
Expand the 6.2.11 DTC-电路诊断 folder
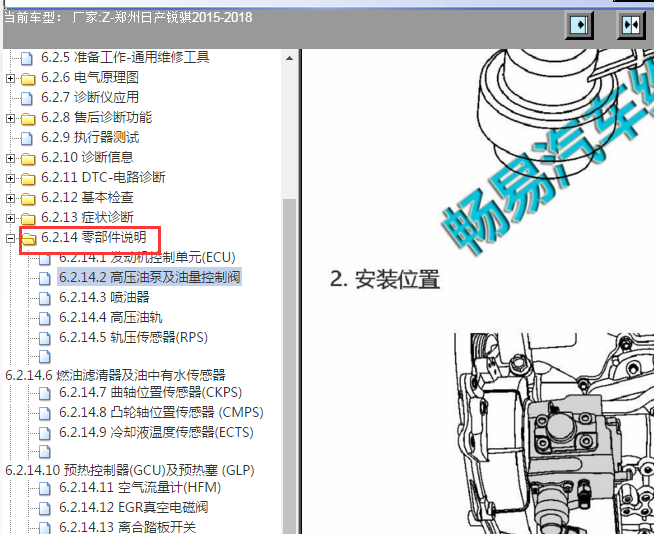[x=10, y=178]
